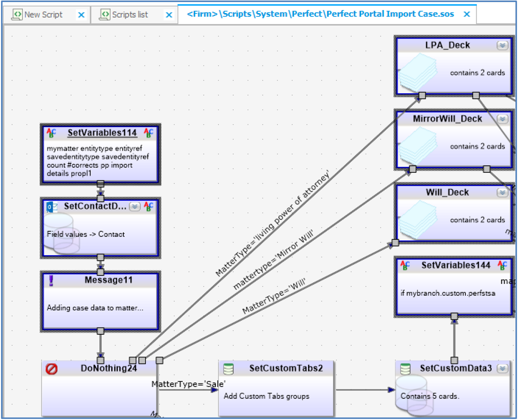Click the ABC icon left of SetVariables144
Image resolution: width=518 pixels, height=420 pixels.
[405, 266]
